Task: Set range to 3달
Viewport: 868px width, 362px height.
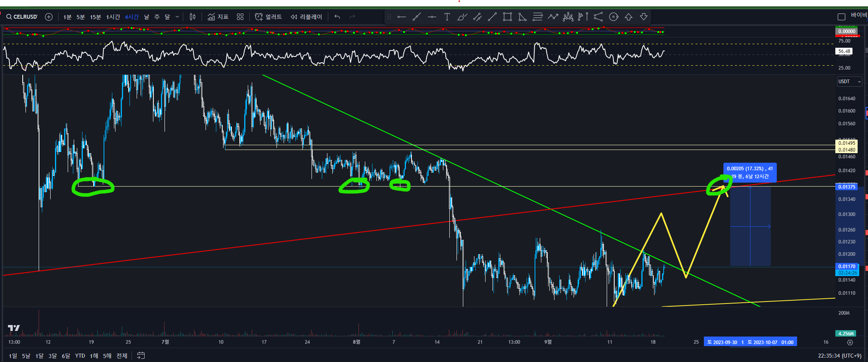Action: coord(53,356)
